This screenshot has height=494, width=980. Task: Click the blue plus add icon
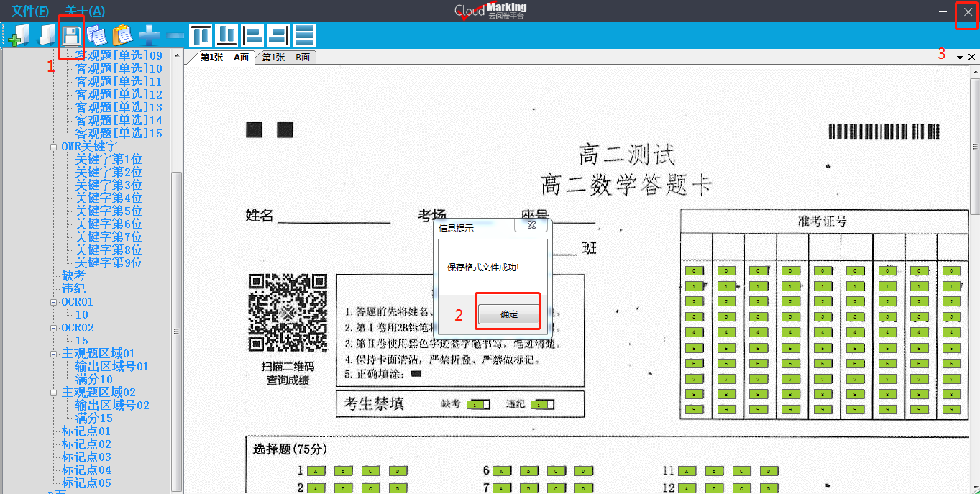pyautogui.click(x=148, y=35)
